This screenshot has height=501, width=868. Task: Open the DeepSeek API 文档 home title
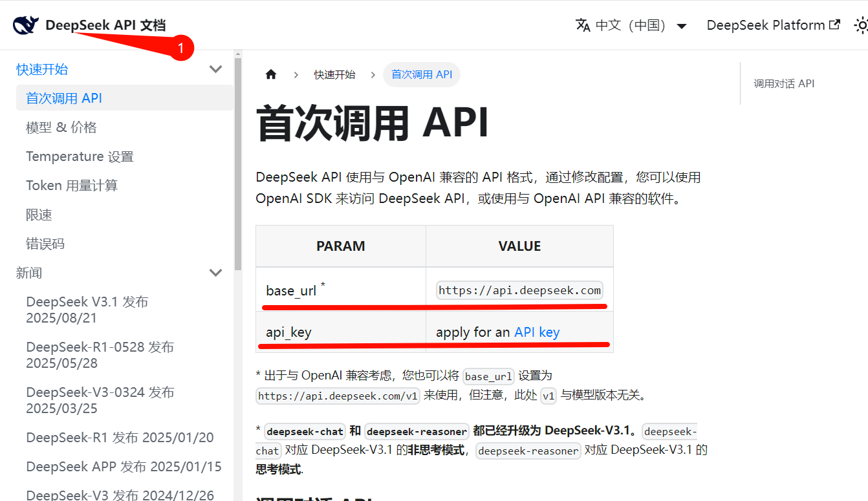pos(105,25)
